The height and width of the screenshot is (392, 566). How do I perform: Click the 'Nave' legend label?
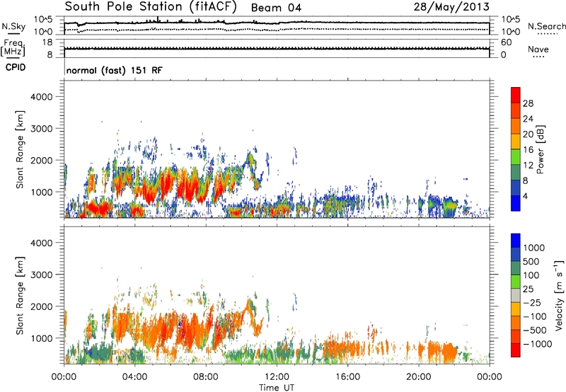pos(538,50)
